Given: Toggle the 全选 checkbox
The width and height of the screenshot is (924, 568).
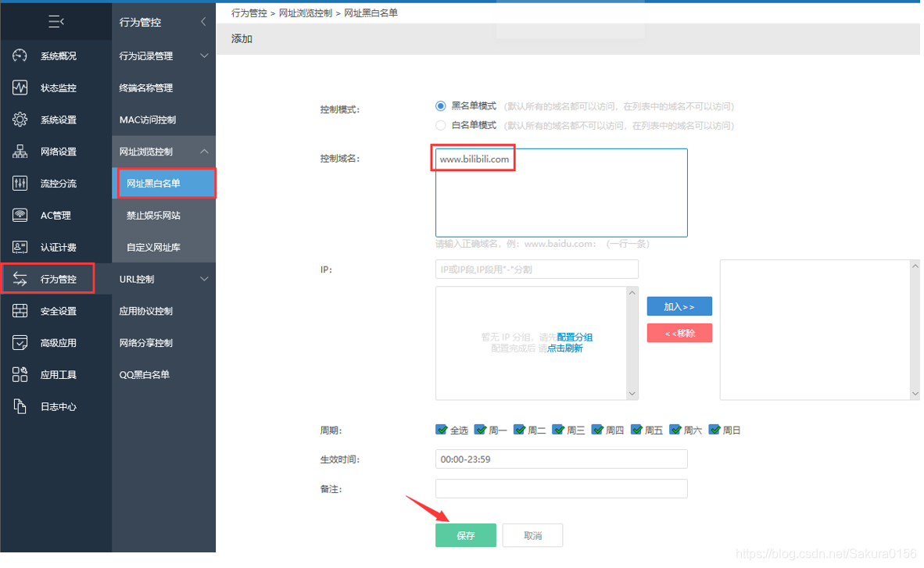Looking at the screenshot, I should click(441, 430).
